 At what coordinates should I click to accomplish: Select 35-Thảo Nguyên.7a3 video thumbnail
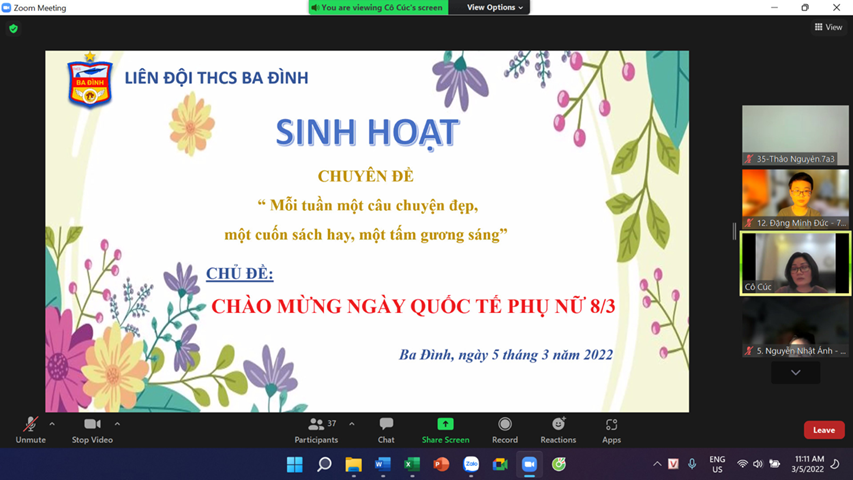[x=795, y=135]
